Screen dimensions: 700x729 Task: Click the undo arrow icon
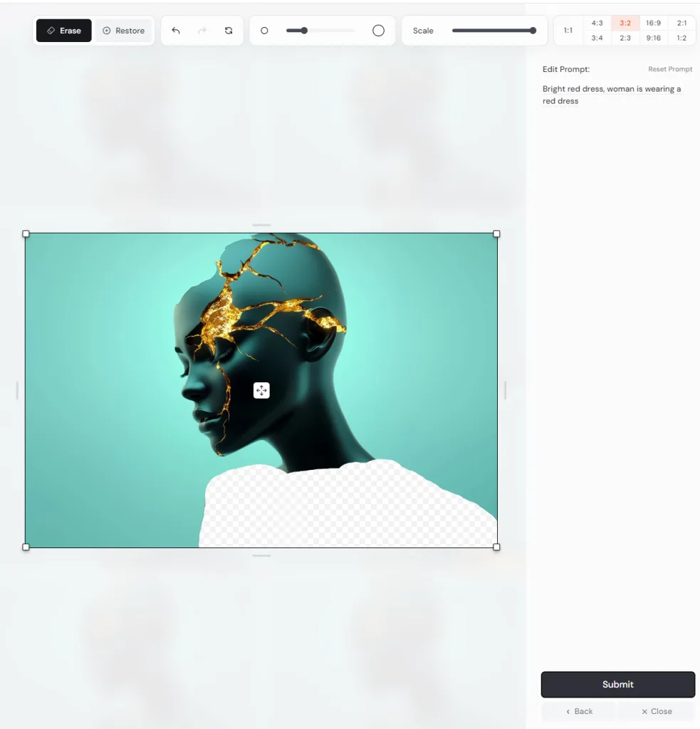[176, 31]
